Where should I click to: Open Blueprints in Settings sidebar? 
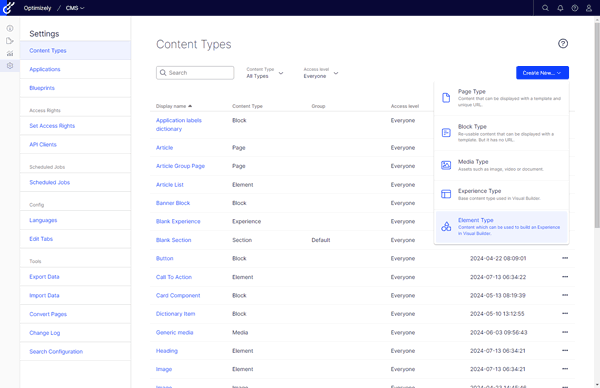click(75, 88)
